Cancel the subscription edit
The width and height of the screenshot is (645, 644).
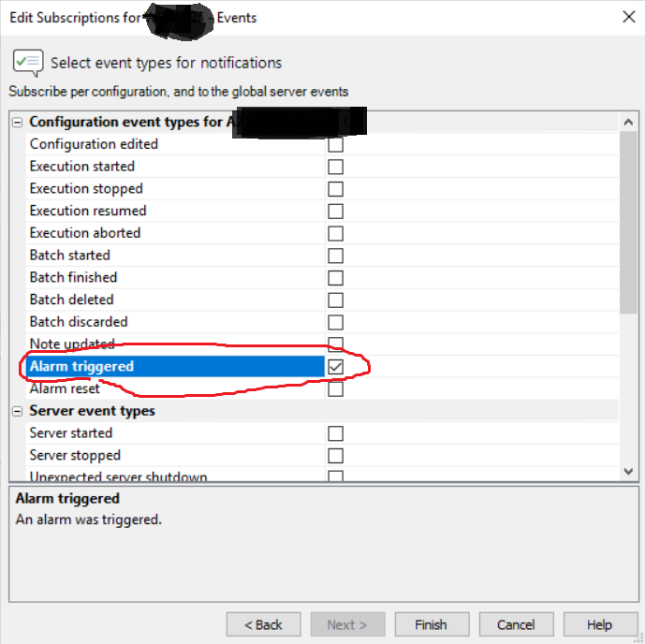pos(516,624)
